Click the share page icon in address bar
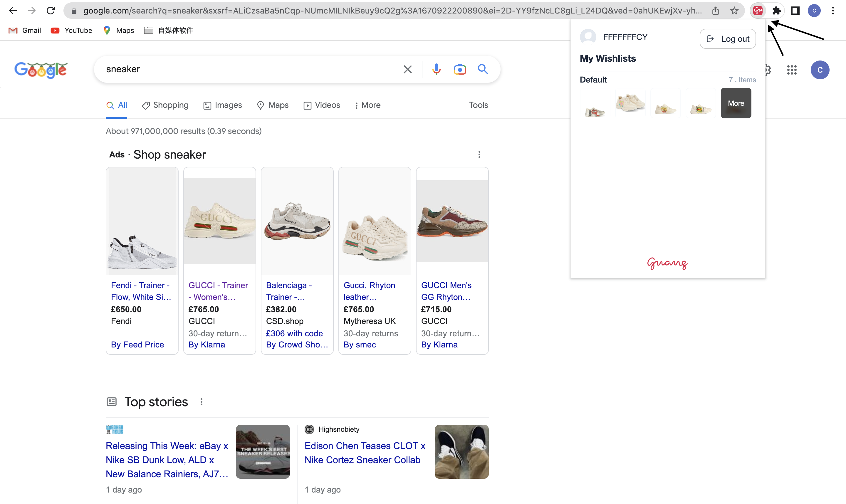The height and width of the screenshot is (504, 846). coord(716,11)
